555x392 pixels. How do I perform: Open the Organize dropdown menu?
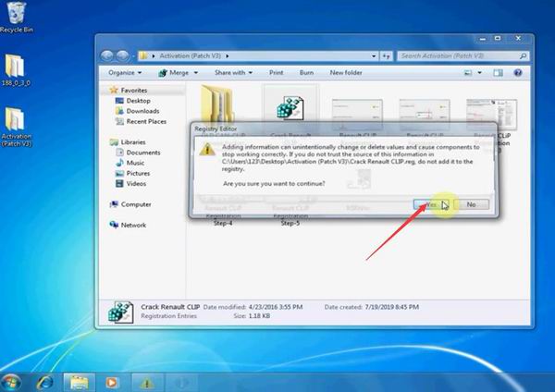click(124, 72)
